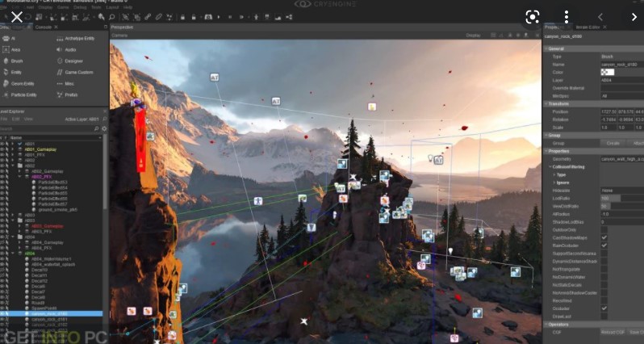This screenshot has height=344, width=644.
Task: Go to next image with right arrow
Action: click(x=634, y=17)
